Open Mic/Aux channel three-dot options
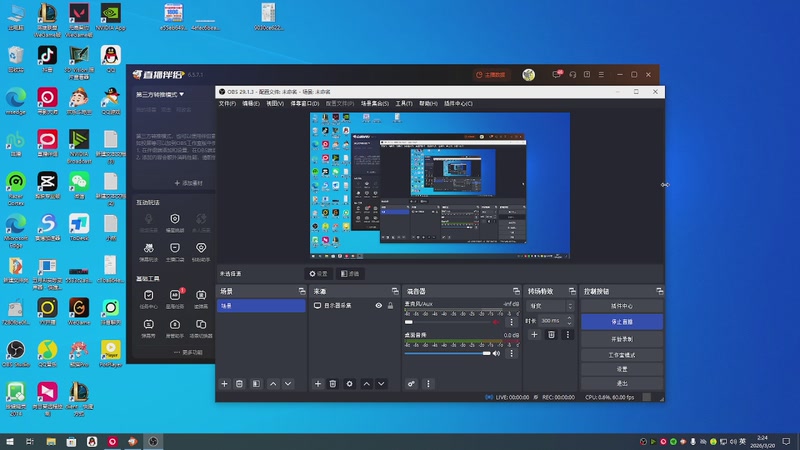800x450 pixels. (511, 322)
